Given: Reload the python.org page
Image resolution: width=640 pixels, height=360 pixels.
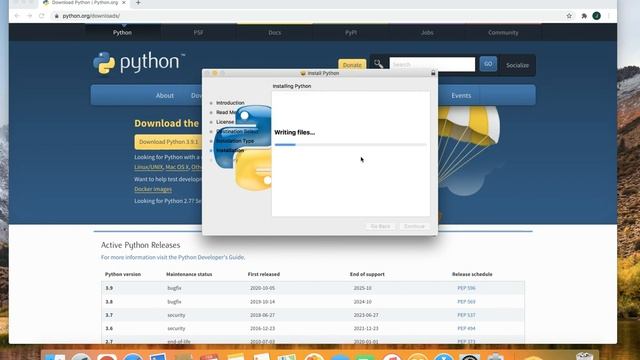Looking at the screenshot, I should pyautogui.click(x=42, y=16).
